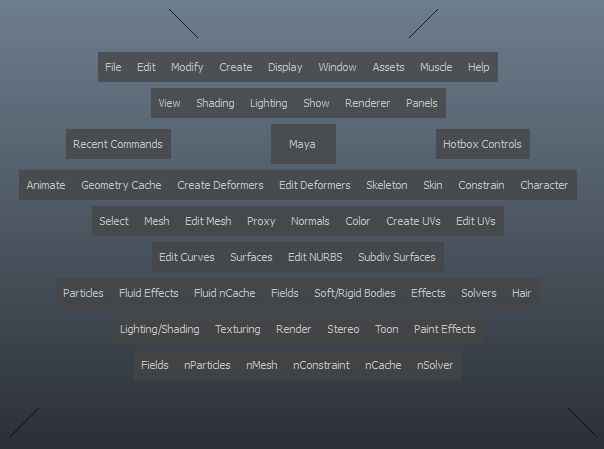Open the View panel menu

pos(169,103)
